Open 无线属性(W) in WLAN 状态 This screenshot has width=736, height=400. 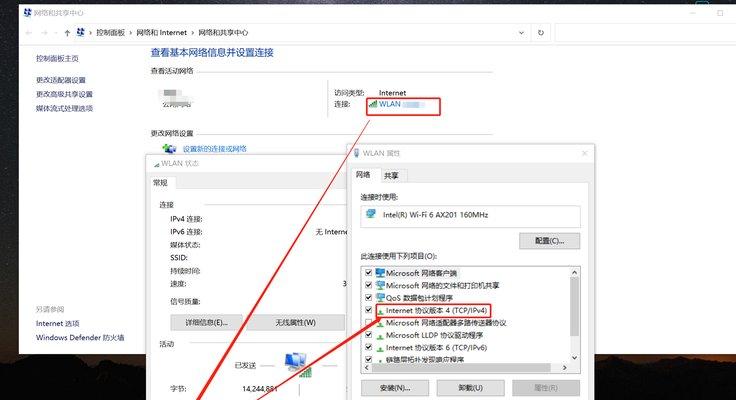295,323
